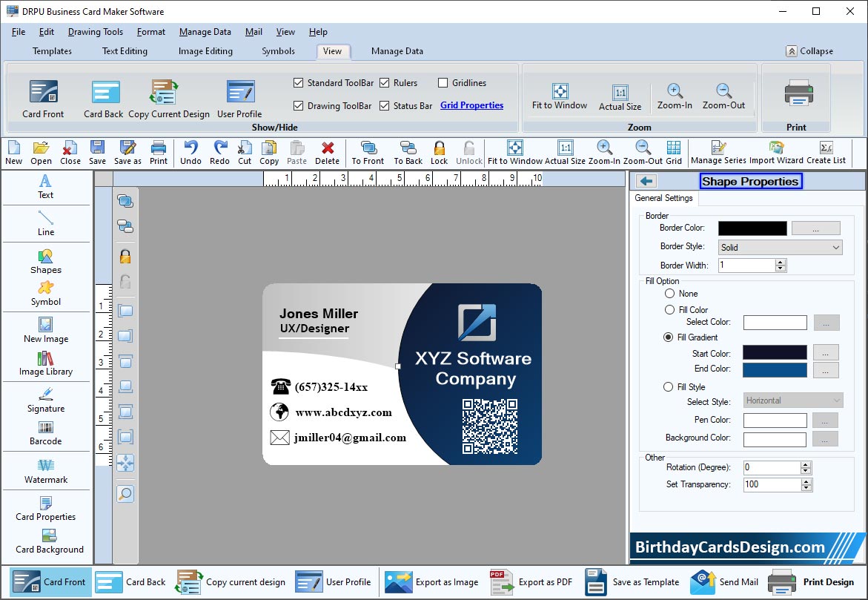
Task: Toggle the Status Bar checkbox
Action: point(385,105)
